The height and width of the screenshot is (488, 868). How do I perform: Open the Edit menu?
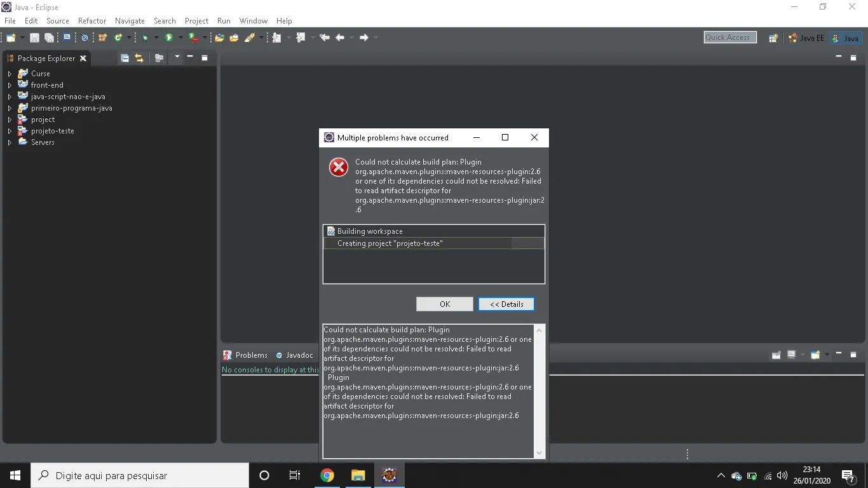(31, 21)
